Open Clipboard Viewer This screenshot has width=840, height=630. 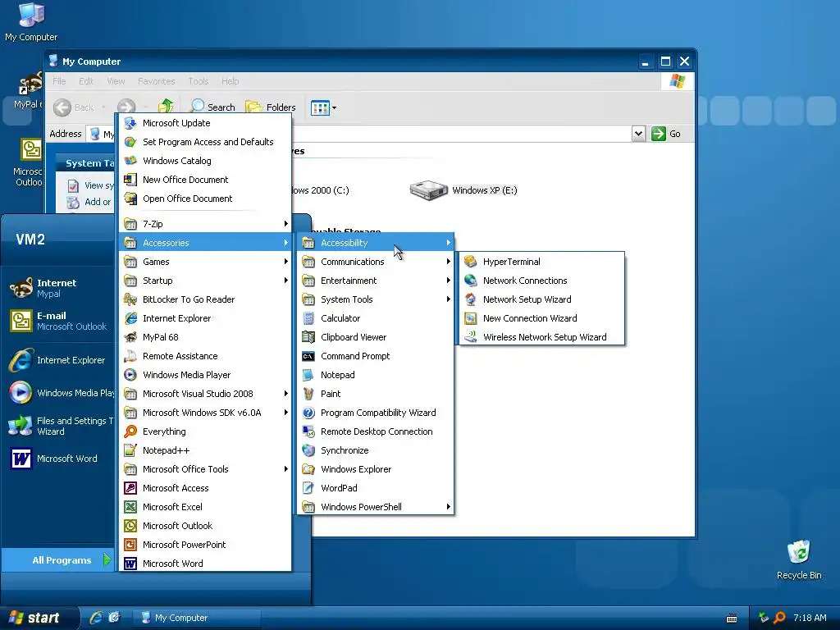click(x=376, y=337)
